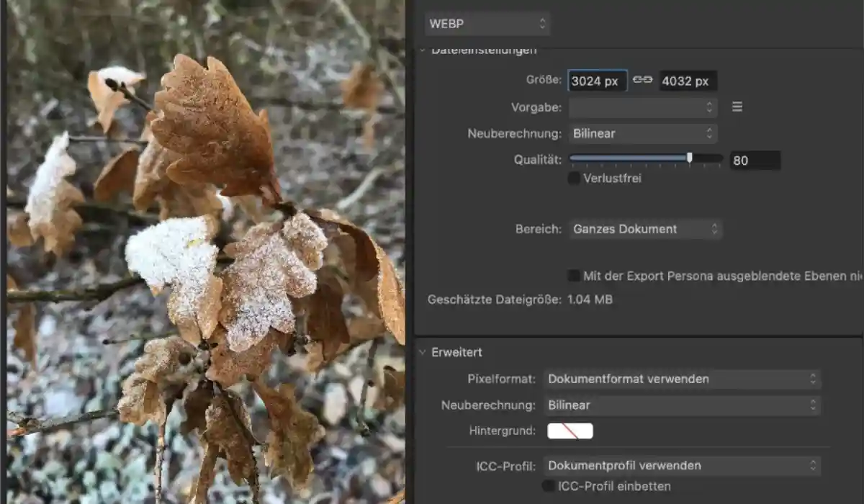Click the Geschätzte Dateigröße 1.04 MB text
This screenshot has width=864, height=504.
click(x=520, y=300)
